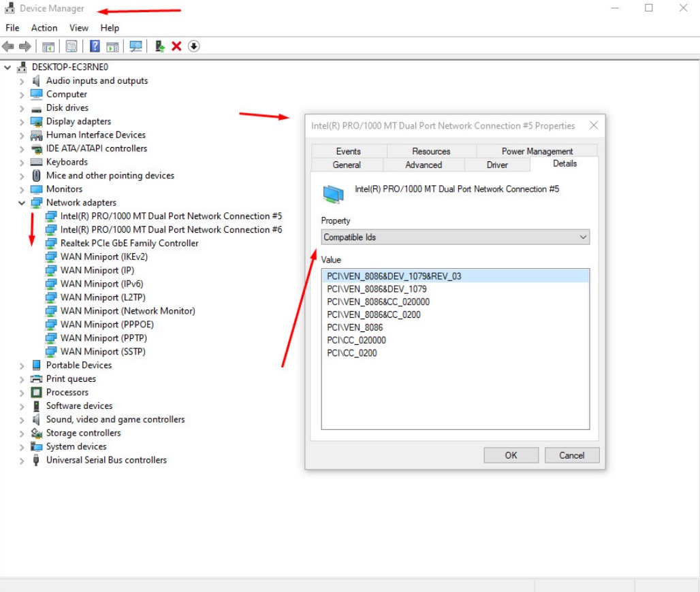Click the Forward arrow toolbar icon
Image resolution: width=700 pixels, height=592 pixels.
[25, 46]
